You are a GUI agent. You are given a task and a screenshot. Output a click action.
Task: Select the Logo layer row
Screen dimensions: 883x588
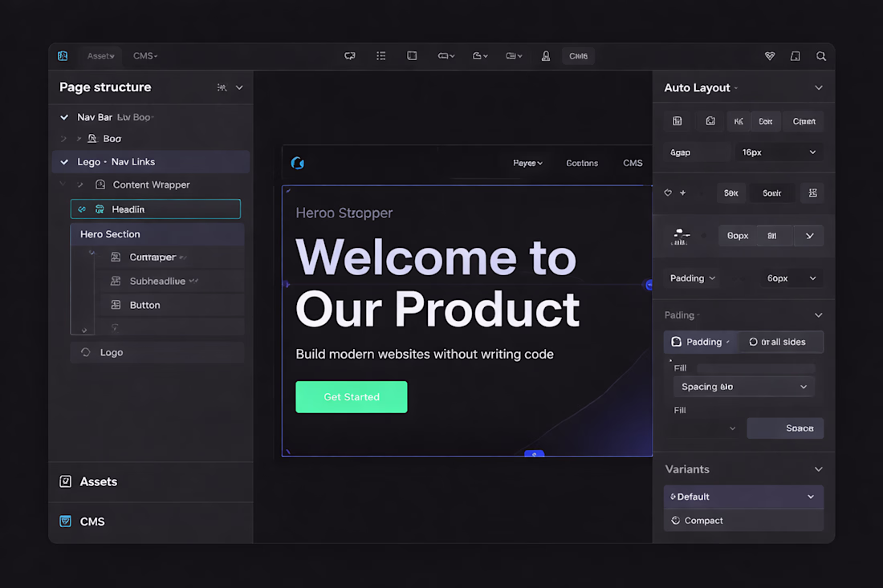click(157, 352)
